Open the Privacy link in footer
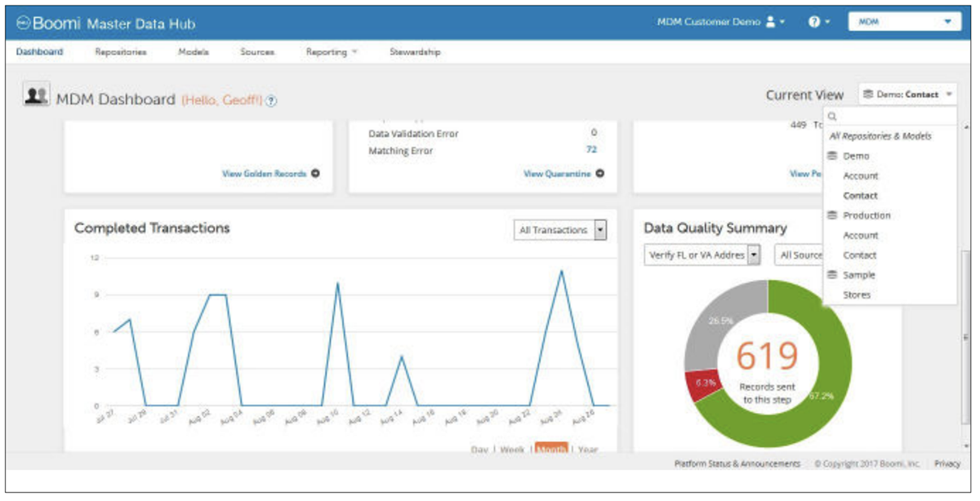 [x=947, y=463]
